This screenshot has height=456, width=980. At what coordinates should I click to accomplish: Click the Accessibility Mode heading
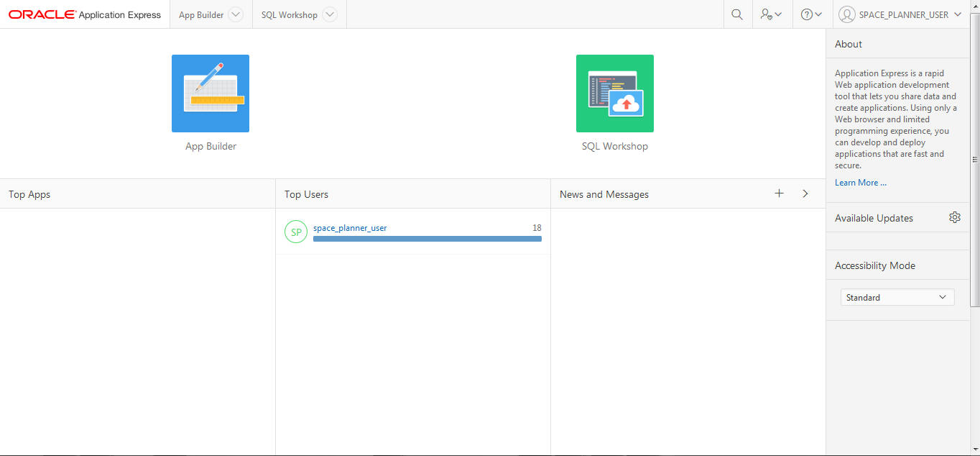[x=875, y=265]
